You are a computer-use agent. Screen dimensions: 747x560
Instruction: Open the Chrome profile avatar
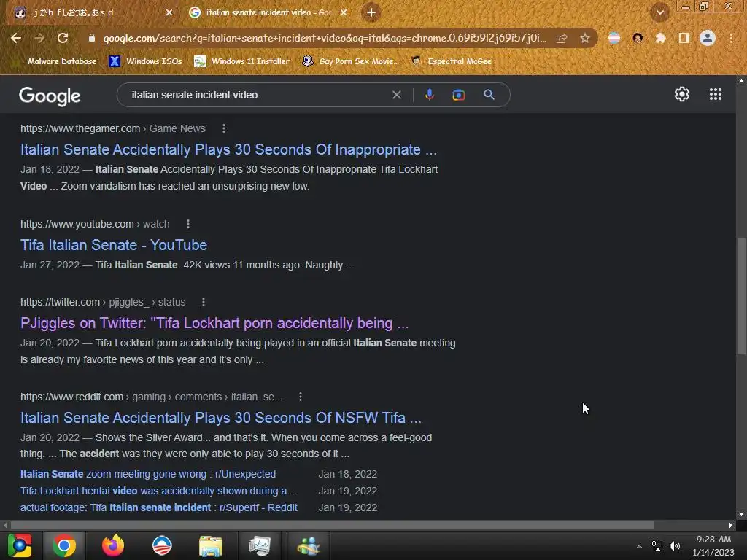point(708,38)
